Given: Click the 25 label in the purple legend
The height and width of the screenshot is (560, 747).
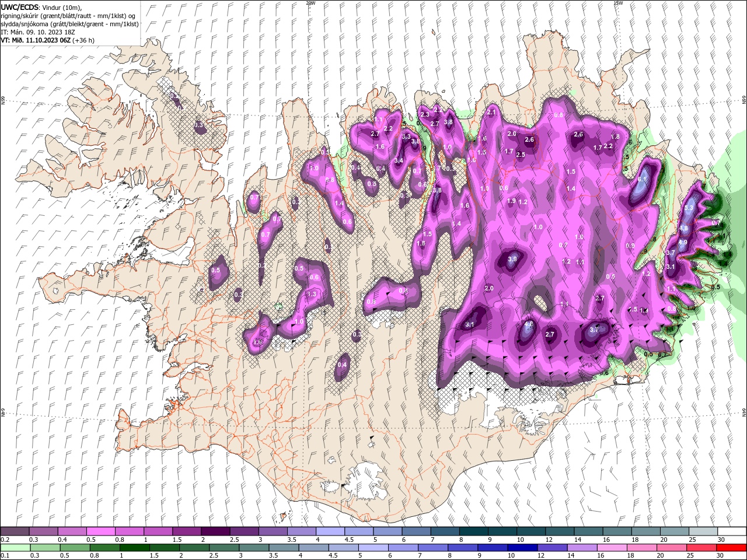Looking at the screenshot, I should [692, 540].
